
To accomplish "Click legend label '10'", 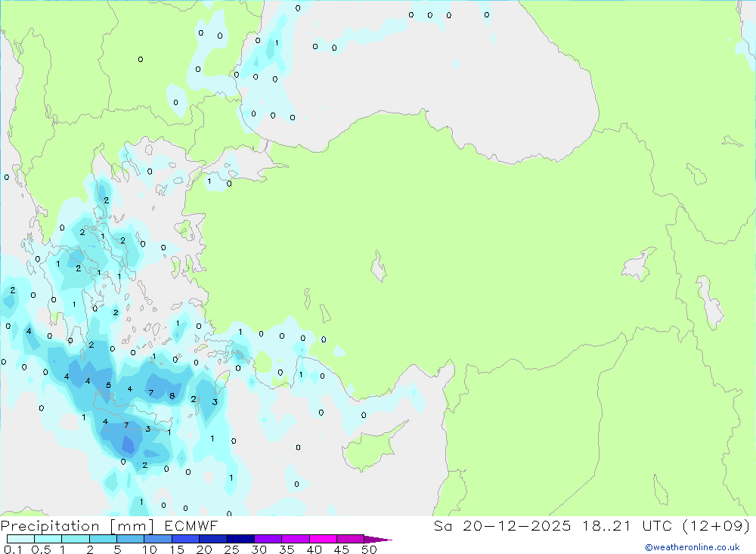I will (149, 549).
